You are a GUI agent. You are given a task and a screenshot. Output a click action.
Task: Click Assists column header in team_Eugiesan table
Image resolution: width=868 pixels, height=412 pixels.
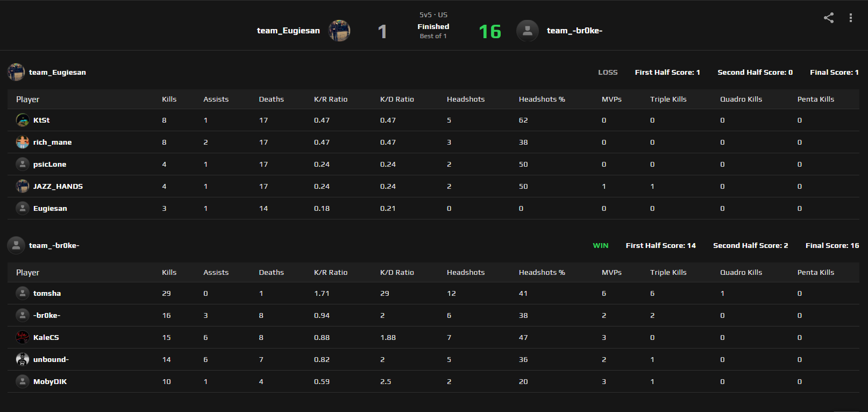coord(216,99)
